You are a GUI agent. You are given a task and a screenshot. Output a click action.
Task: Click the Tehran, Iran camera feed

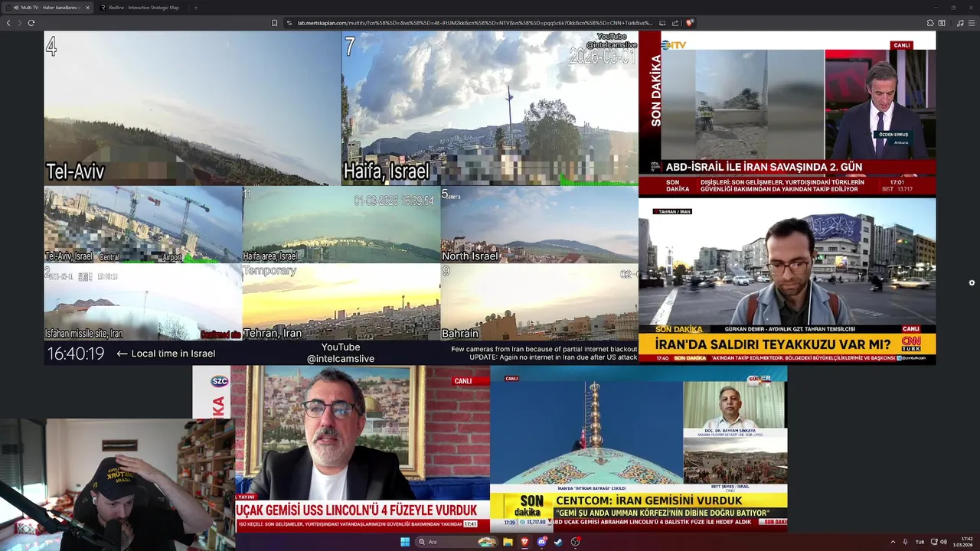pos(341,302)
